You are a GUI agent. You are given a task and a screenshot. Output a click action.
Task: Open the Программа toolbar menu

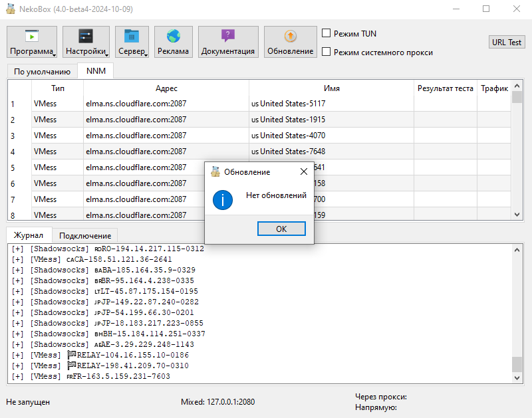(32, 42)
